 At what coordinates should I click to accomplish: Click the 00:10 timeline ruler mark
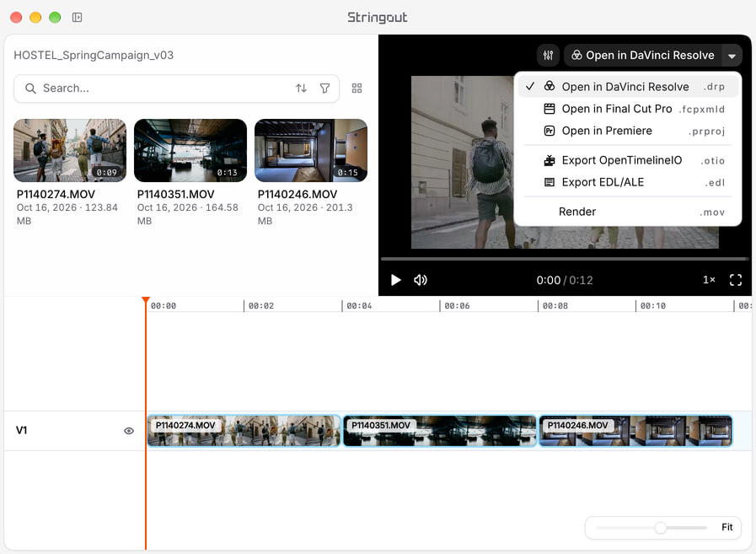click(x=653, y=305)
